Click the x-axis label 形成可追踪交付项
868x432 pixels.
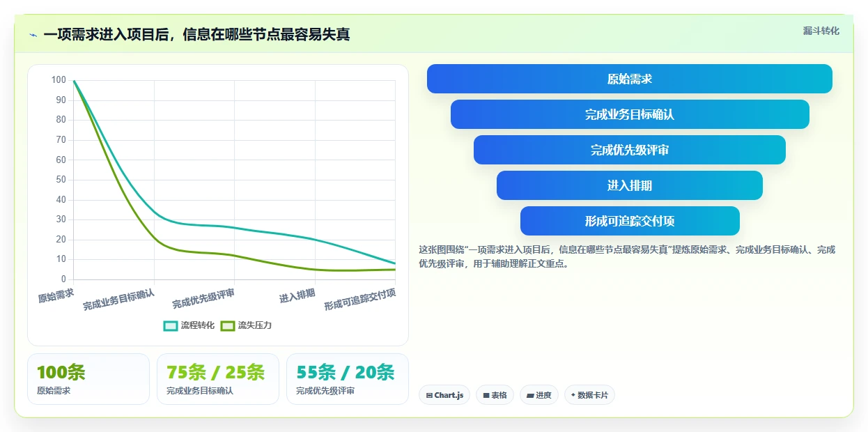359,300
